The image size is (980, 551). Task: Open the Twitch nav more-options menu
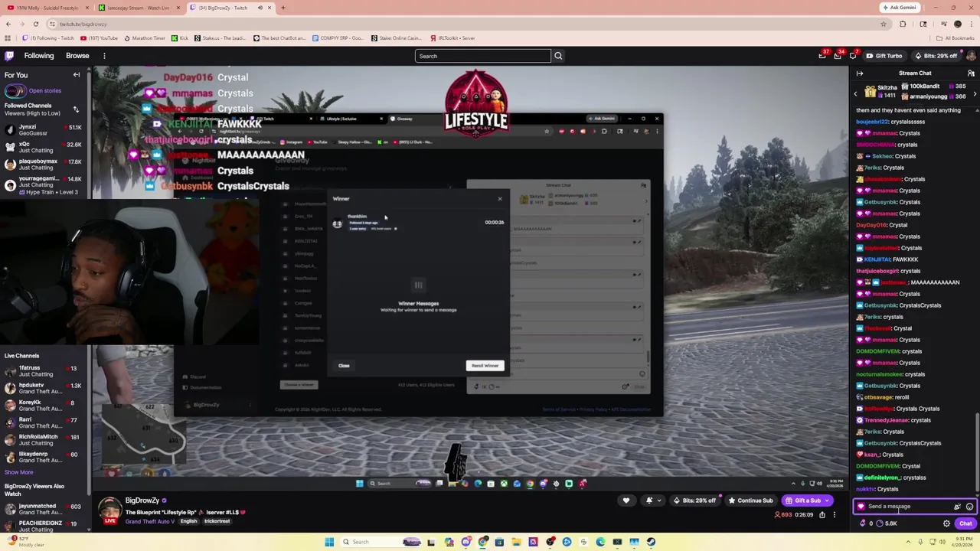pyautogui.click(x=104, y=56)
